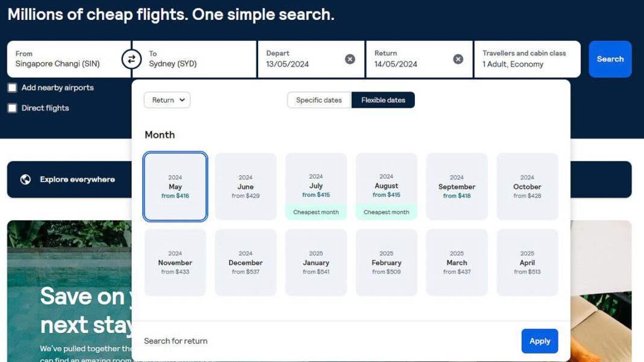Enable Add nearby airports
The image size is (644, 362).
pos(12,87)
